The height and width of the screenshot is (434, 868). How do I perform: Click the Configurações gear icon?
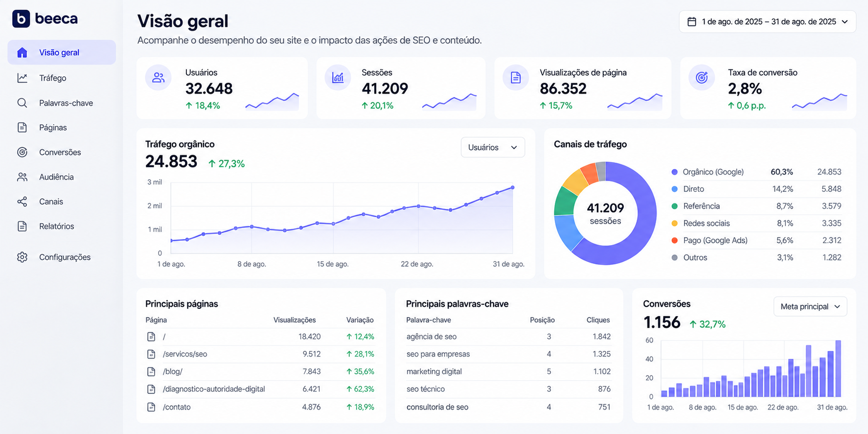click(22, 257)
